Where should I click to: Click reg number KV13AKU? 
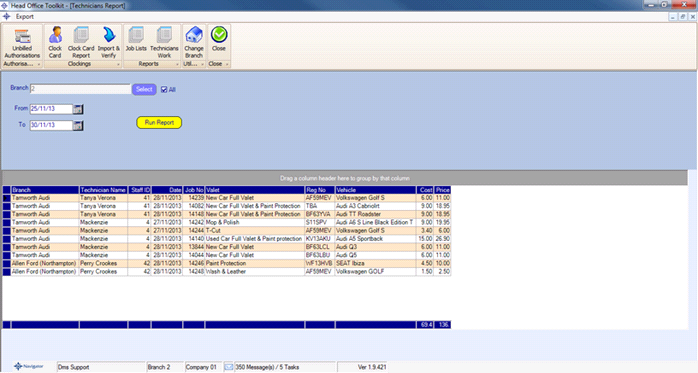coord(320,239)
